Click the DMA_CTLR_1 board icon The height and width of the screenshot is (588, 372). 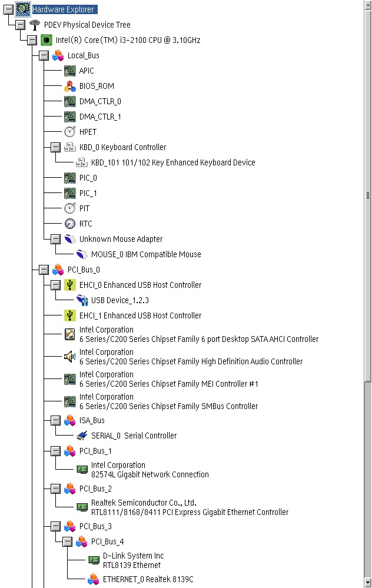(x=69, y=117)
